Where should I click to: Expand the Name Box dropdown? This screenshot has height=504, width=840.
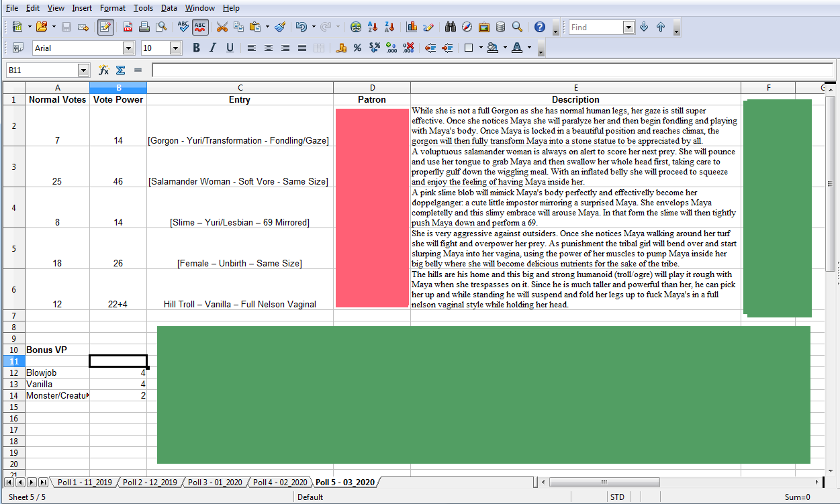pos(84,70)
